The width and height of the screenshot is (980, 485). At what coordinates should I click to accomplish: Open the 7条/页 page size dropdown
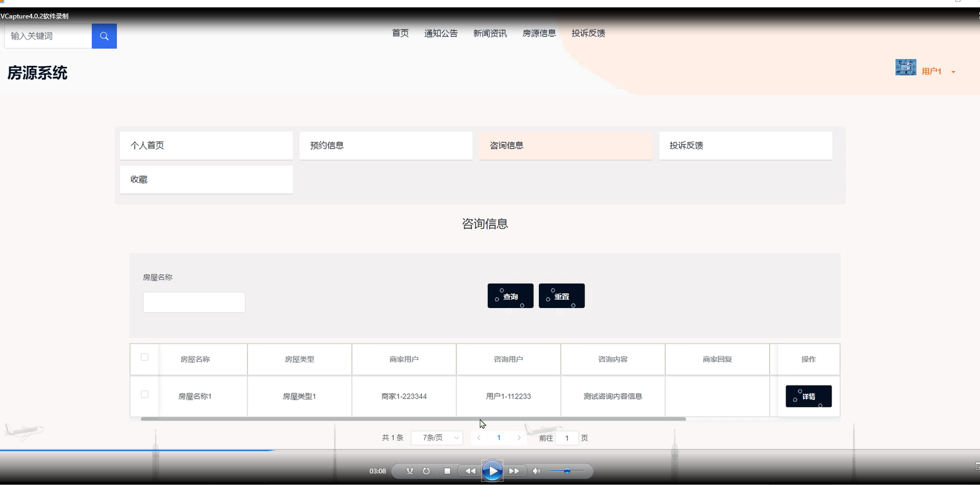[437, 438]
